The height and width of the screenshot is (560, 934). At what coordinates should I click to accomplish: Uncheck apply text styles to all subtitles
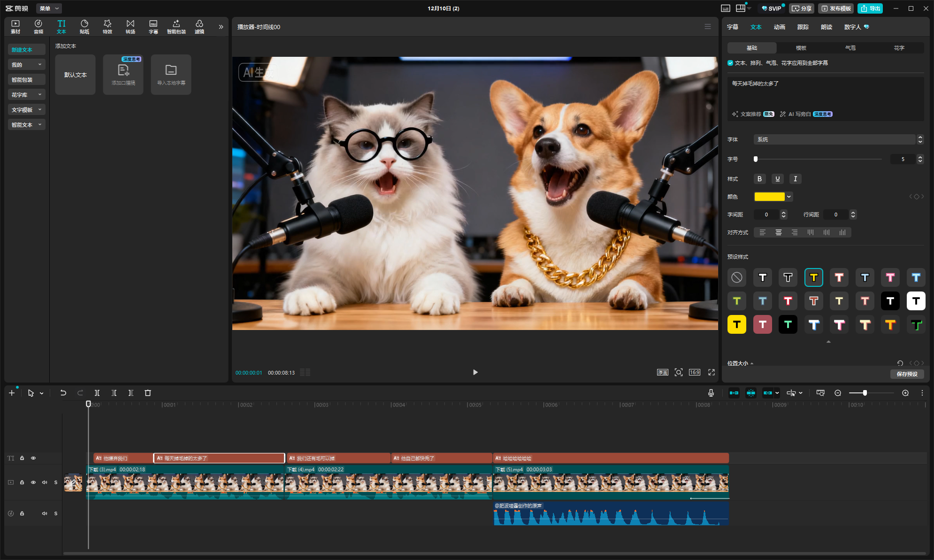click(730, 63)
